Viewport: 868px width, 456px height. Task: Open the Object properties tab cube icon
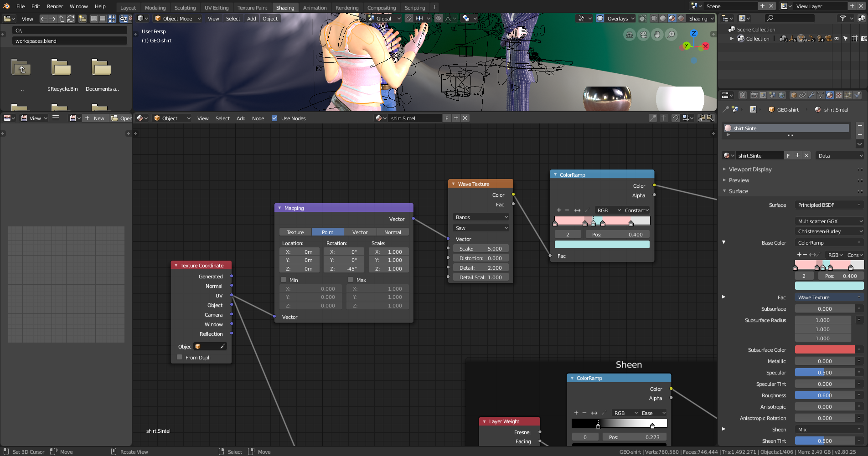794,95
